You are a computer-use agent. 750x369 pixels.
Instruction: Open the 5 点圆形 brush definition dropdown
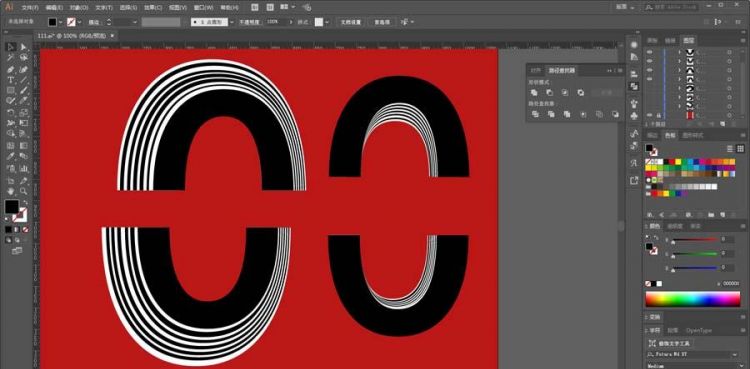(x=232, y=22)
